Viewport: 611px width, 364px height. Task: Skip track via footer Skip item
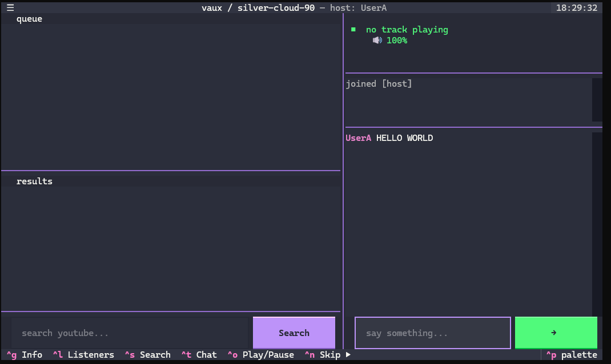coord(323,355)
